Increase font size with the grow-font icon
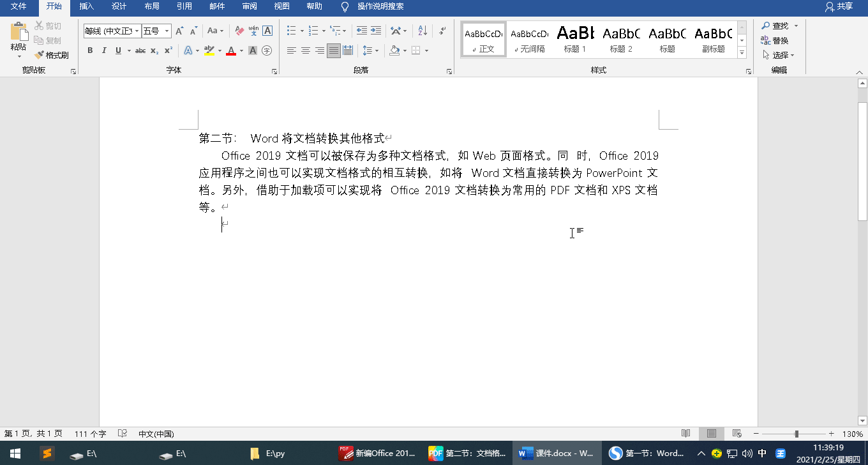The width and height of the screenshot is (868, 465). (179, 31)
